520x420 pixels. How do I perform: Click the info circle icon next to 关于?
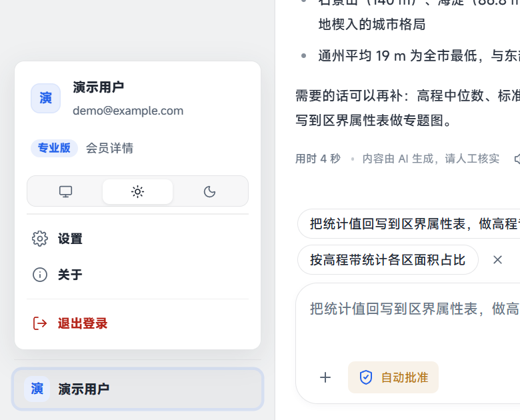point(40,275)
